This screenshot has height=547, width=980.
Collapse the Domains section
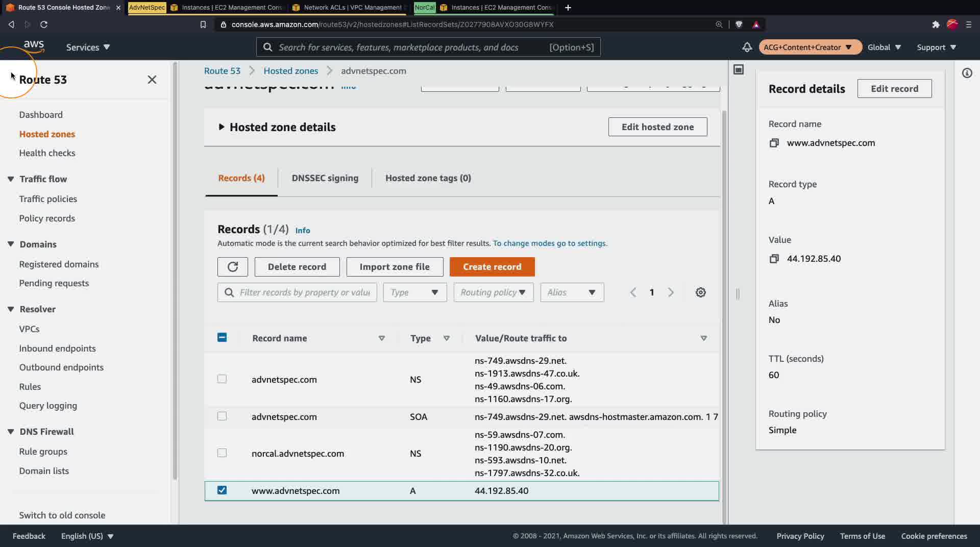(11, 244)
